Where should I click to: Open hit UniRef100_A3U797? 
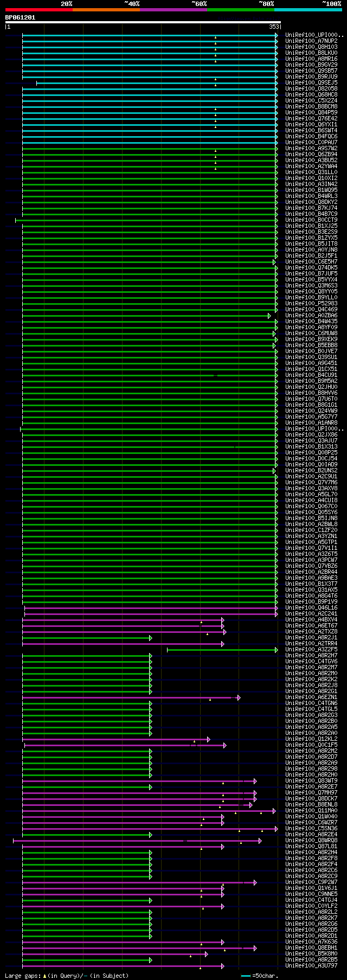coord(311,965)
